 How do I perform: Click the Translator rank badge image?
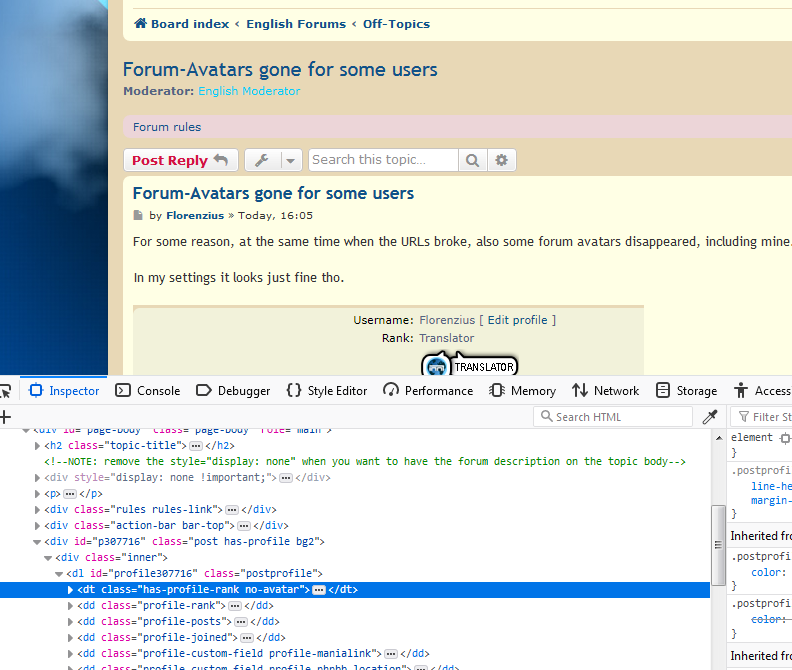pyautogui.click(x=469, y=364)
